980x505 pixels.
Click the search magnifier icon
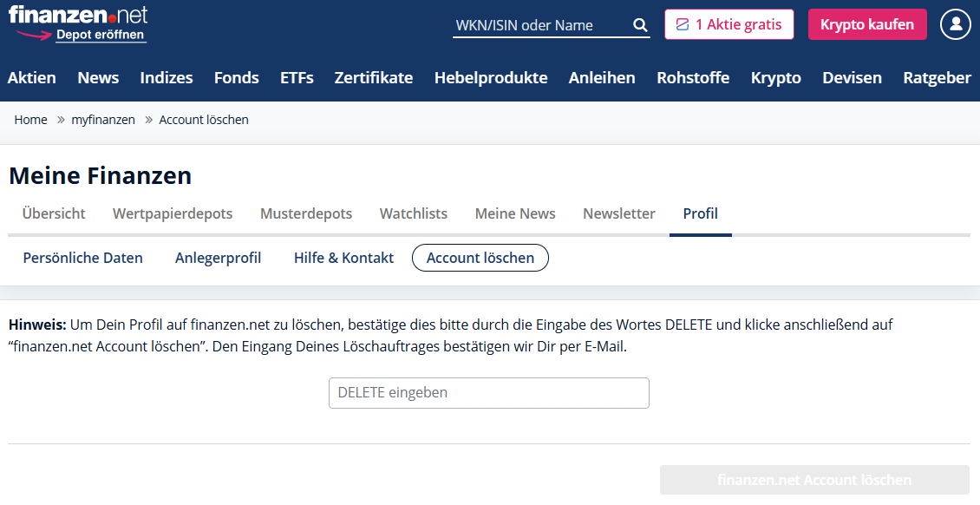640,25
